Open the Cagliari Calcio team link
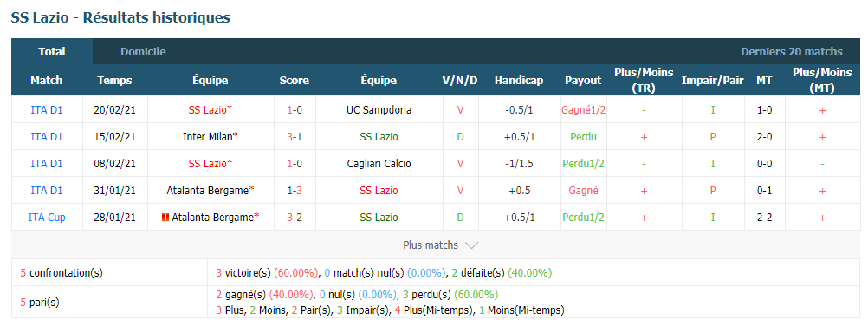 click(379, 164)
